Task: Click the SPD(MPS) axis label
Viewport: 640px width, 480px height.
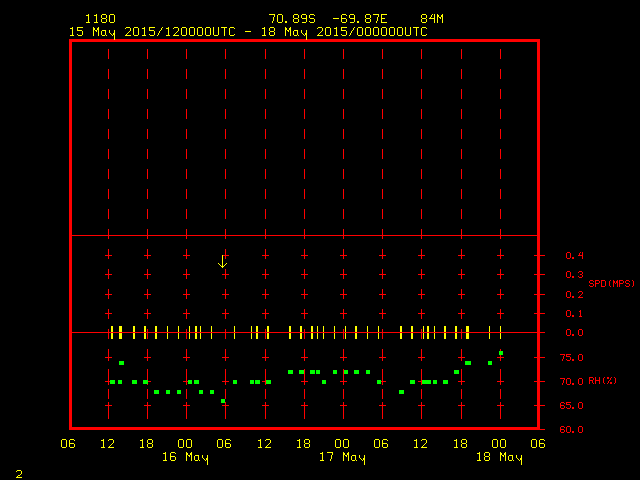Action: tap(611, 284)
